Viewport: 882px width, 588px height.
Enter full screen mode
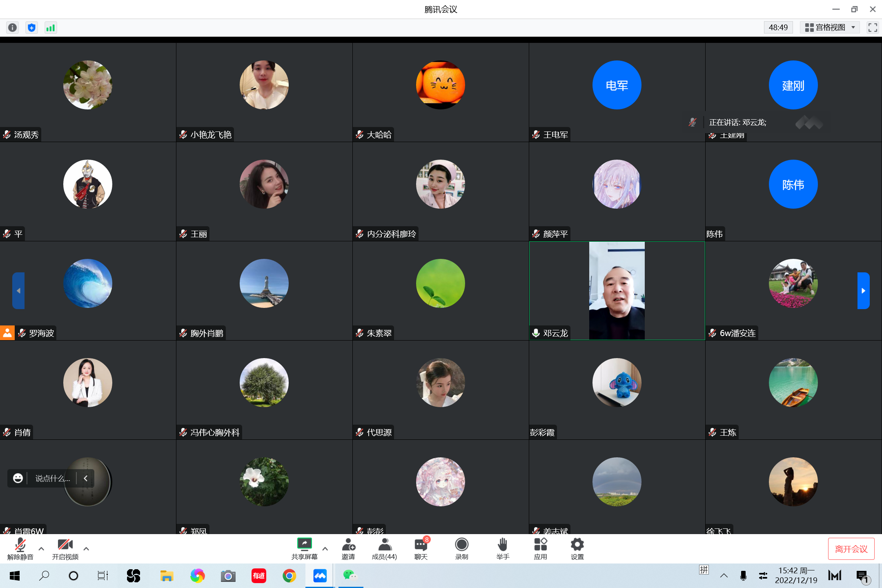click(873, 28)
